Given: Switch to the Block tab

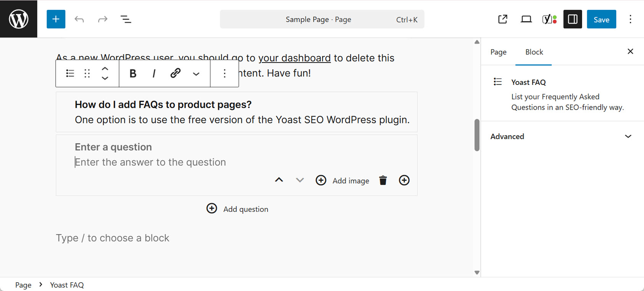Looking at the screenshot, I should [x=534, y=52].
